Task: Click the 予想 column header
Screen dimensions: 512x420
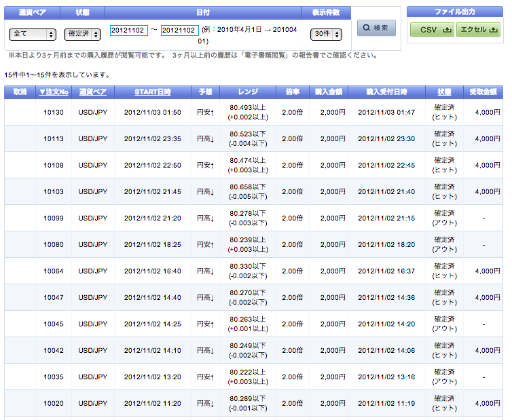Action: (205, 92)
